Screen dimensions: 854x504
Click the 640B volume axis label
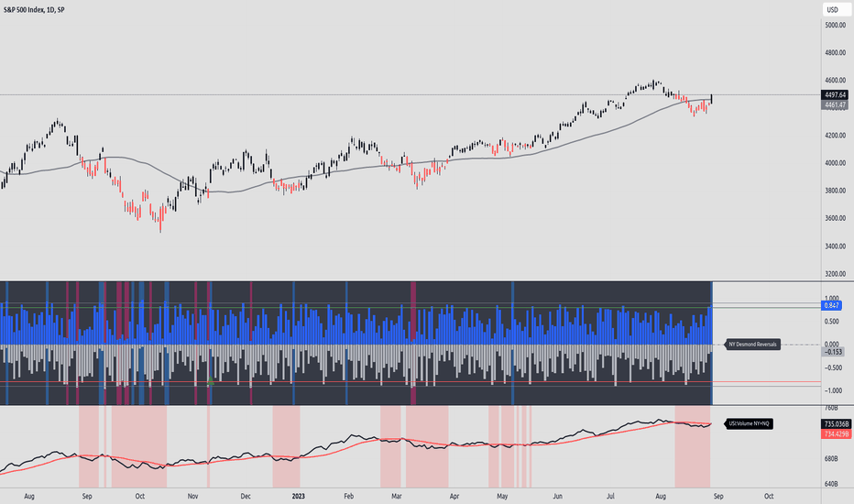(831, 484)
